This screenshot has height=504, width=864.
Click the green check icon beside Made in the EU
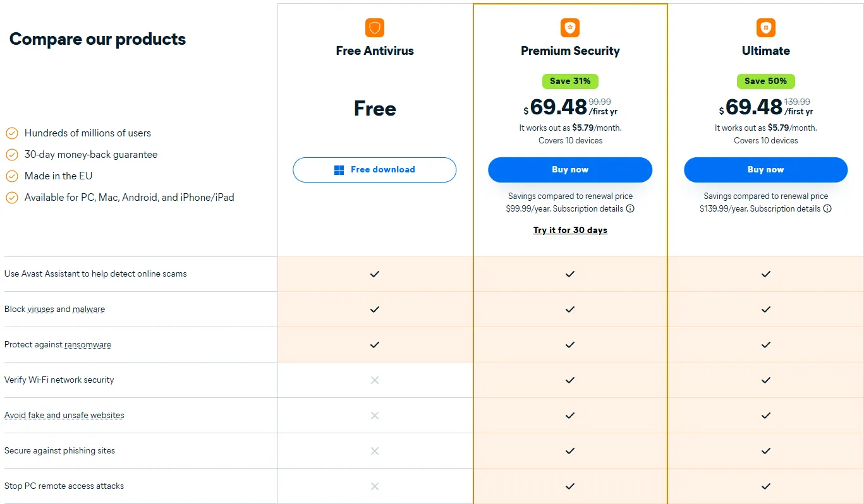coord(11,176)
